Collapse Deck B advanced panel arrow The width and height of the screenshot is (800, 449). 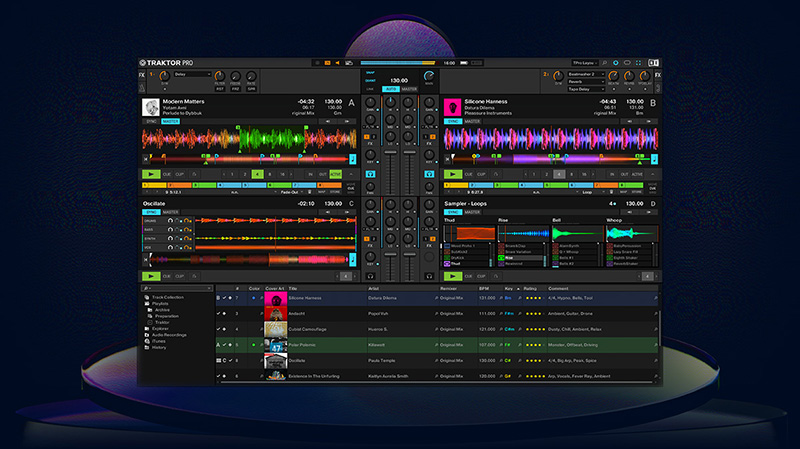653,174
